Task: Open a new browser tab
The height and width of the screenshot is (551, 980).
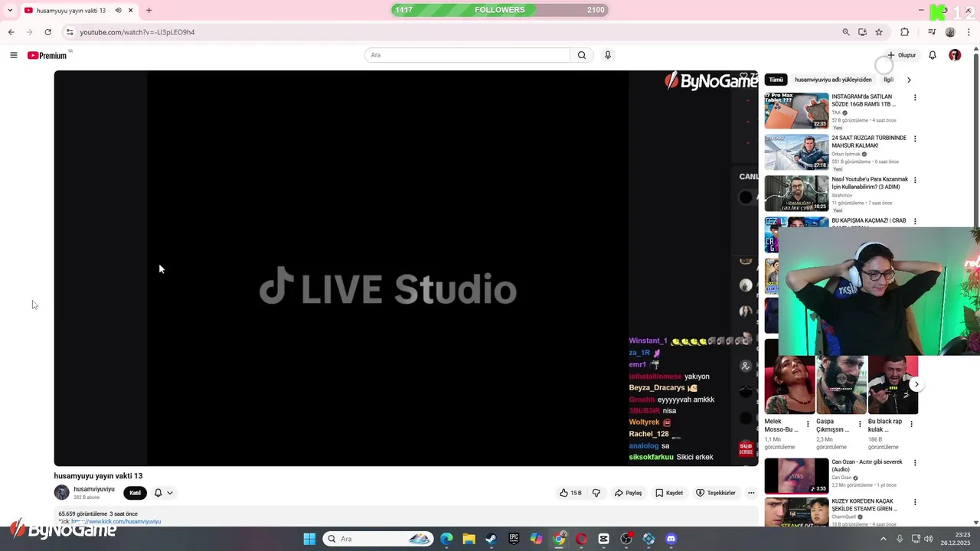Action: (x=149, y=10)
